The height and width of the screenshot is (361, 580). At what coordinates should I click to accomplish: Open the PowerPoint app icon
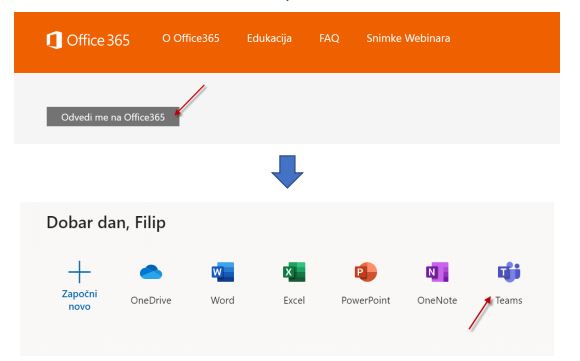[365, 272]
